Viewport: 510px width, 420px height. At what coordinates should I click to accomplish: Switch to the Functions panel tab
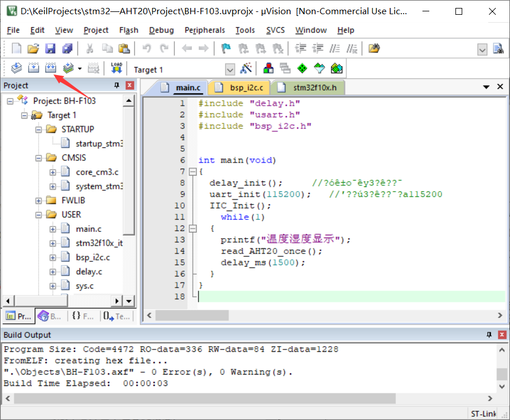(x=83, y=316)
